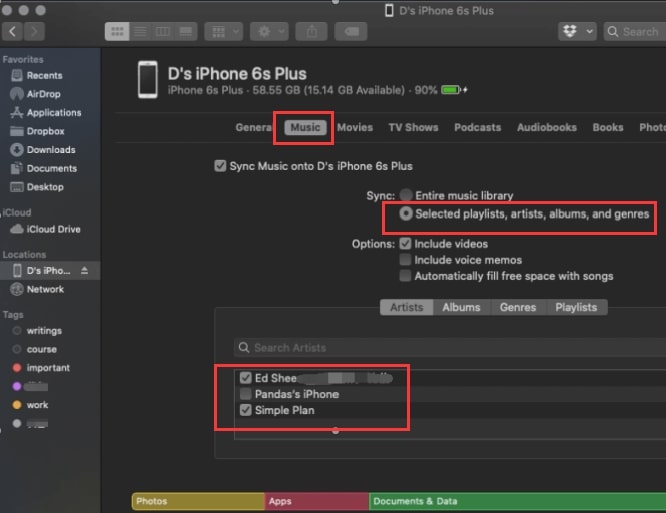Show the Playlists segment

point(576,307)
